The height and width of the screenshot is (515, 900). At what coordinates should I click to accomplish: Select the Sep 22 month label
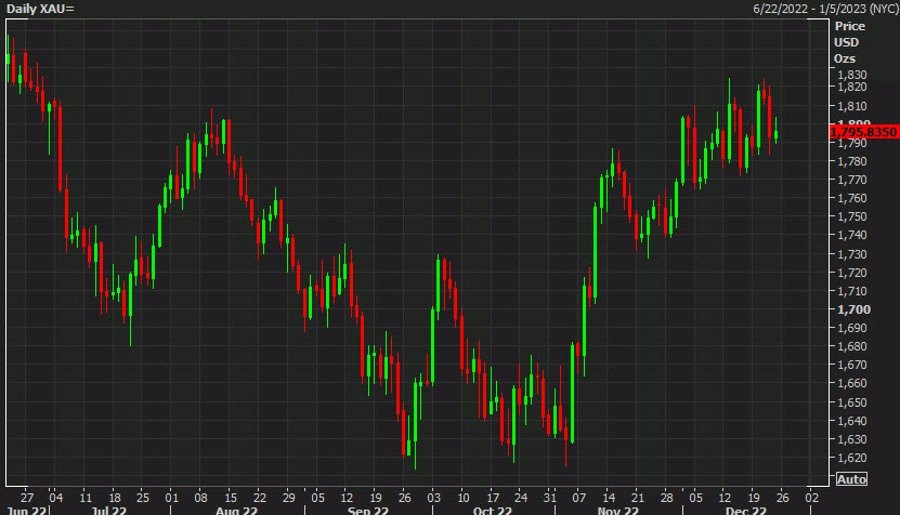pyautogui.click(x=367, y=510)
